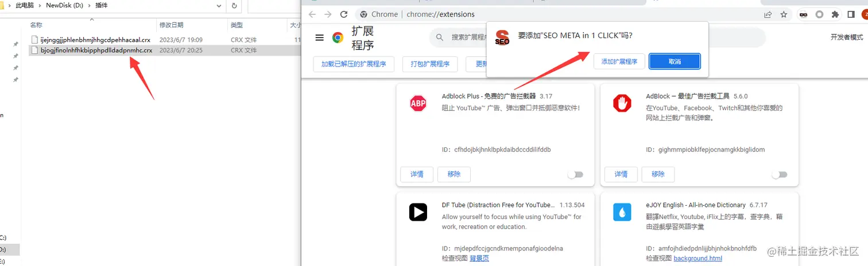Click the site info icon before chrome://extensions
The width and height of the screenshot is (868, 266).
tap(363, 14)
